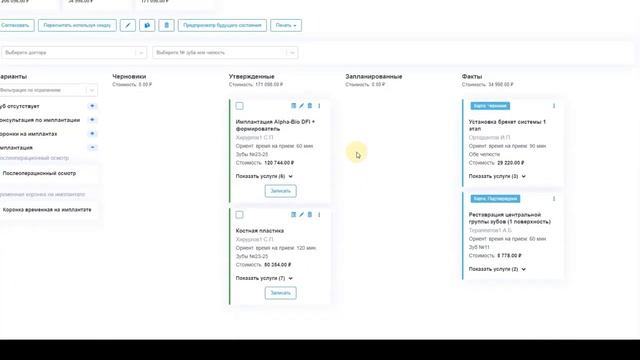Open the variants filter dropdown

pyautogui.click(x=48, y=90)
